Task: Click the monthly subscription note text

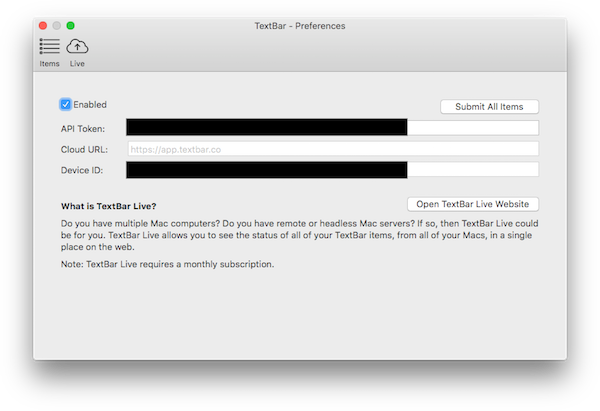Action: click(x=167, y=264)
